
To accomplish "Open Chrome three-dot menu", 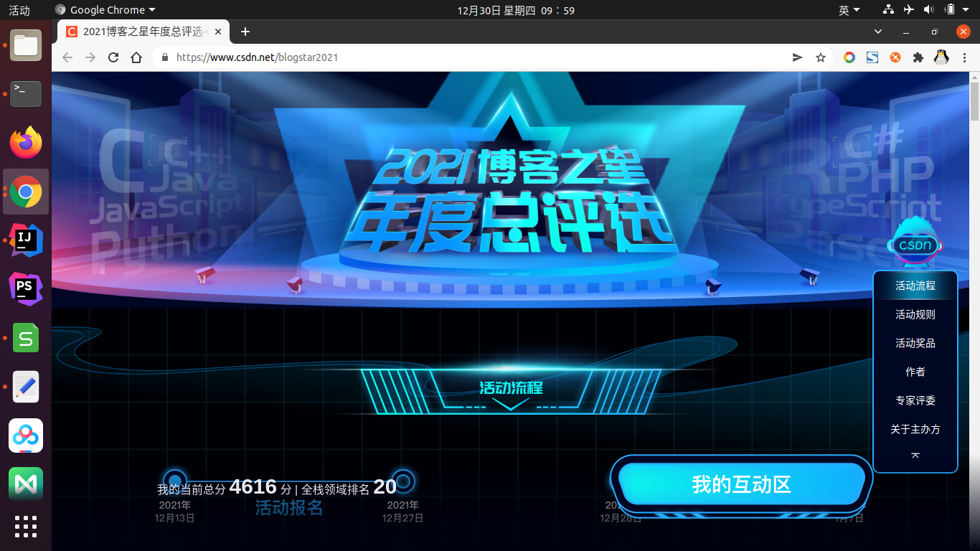I will click(963, 57).
